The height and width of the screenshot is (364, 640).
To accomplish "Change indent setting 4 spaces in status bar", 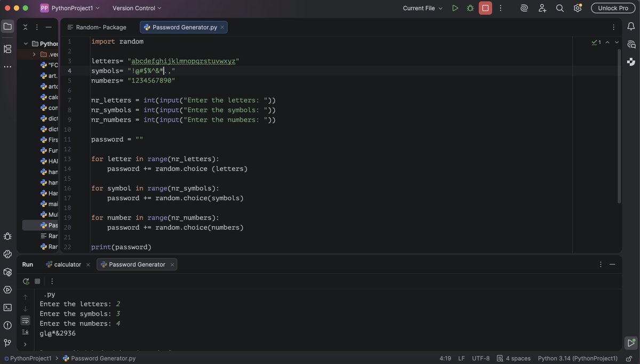I will 514,358.
